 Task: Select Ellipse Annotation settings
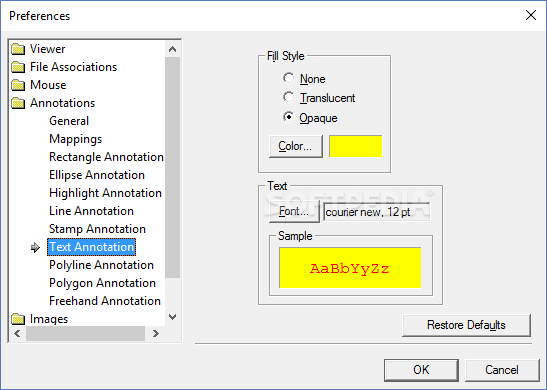(97, 175)
